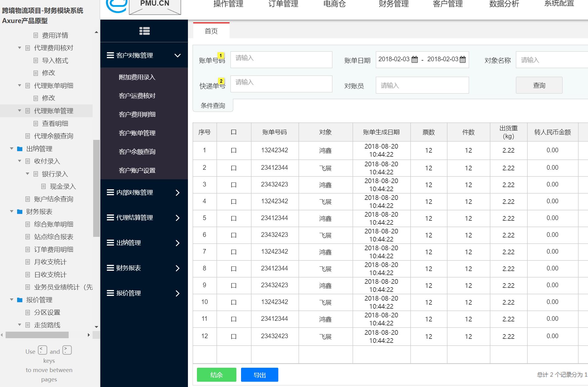Click folder icon beside 财务报表 in tree
Image resolution: width=588 pixels, height=387 pixels.
(x=20, y=212)
